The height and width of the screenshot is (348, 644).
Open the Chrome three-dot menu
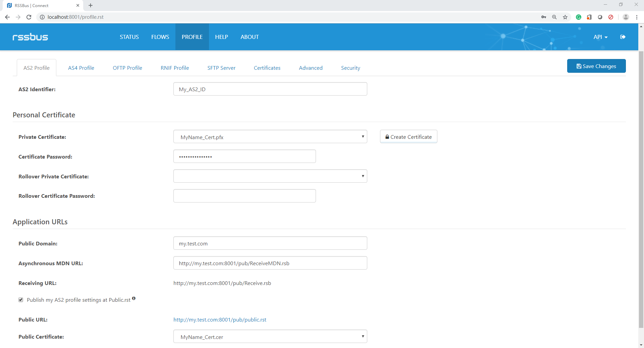click(637, 17)
